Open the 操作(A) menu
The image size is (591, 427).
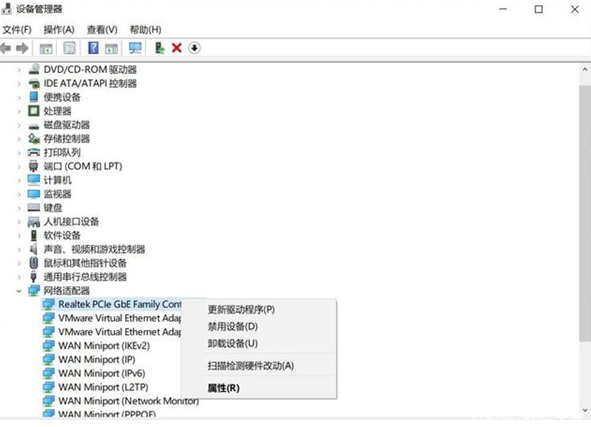(x=59, y=29)
